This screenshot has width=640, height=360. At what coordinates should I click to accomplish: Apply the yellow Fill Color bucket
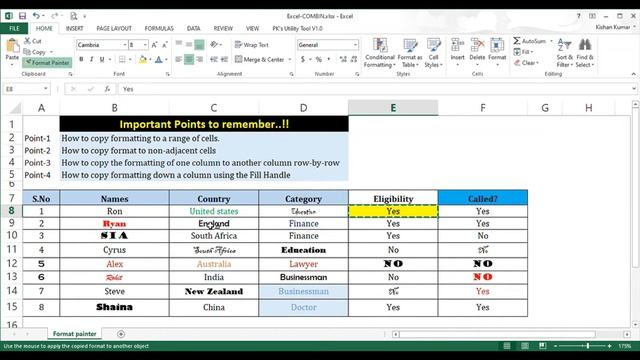tap(142, 60)
